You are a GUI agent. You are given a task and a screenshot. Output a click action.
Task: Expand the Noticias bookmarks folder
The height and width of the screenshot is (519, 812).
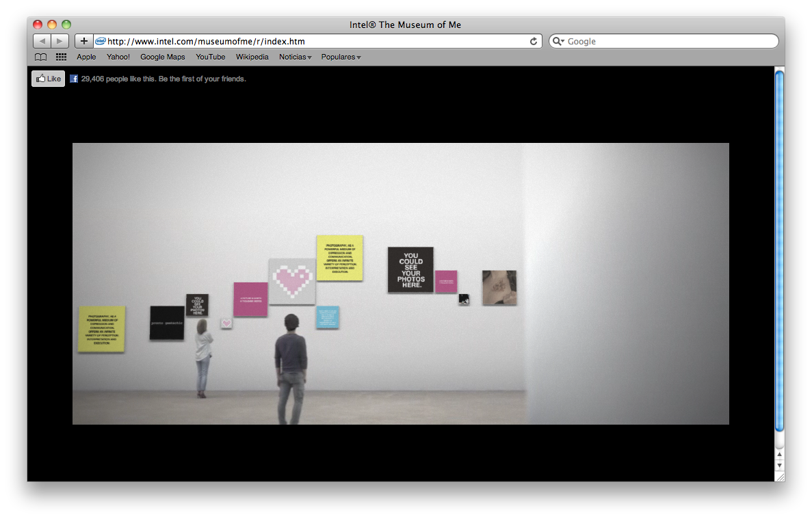[x=295, y=57]
